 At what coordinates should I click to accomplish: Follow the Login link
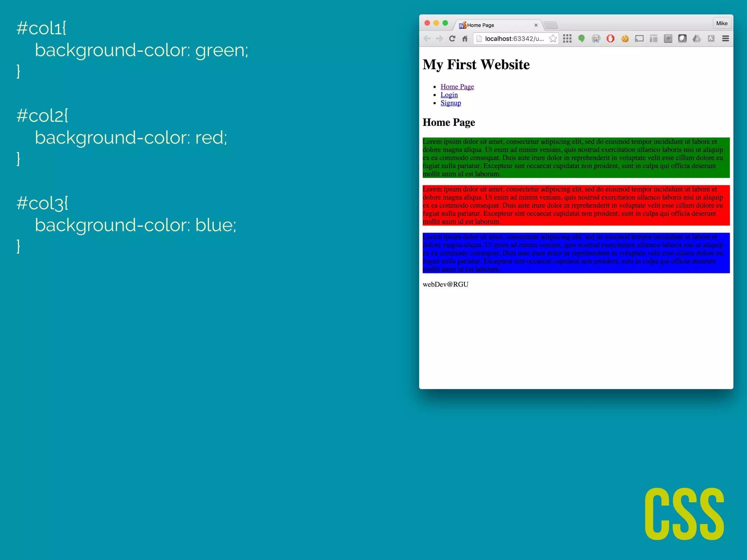pyautogui.click(x=449, y=95)
